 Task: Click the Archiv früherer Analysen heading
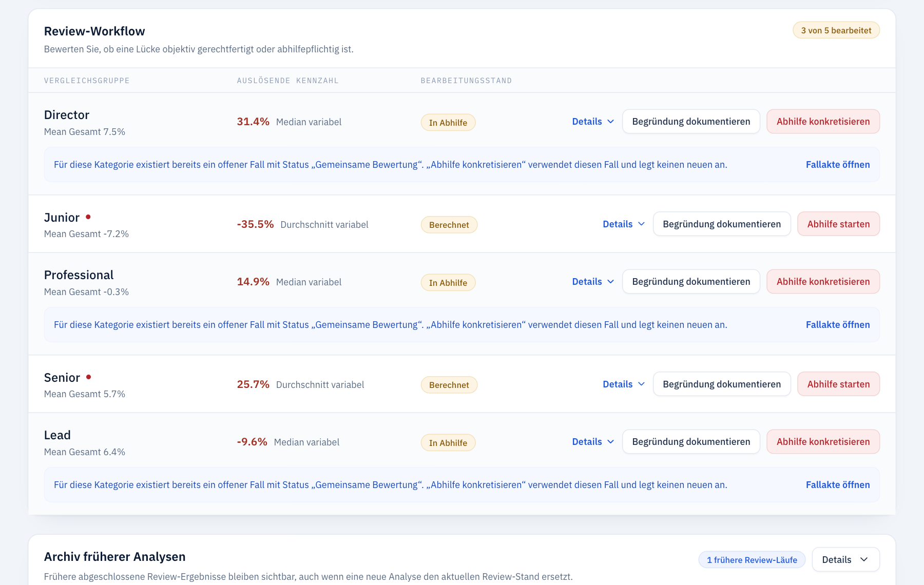click(114, 557)
